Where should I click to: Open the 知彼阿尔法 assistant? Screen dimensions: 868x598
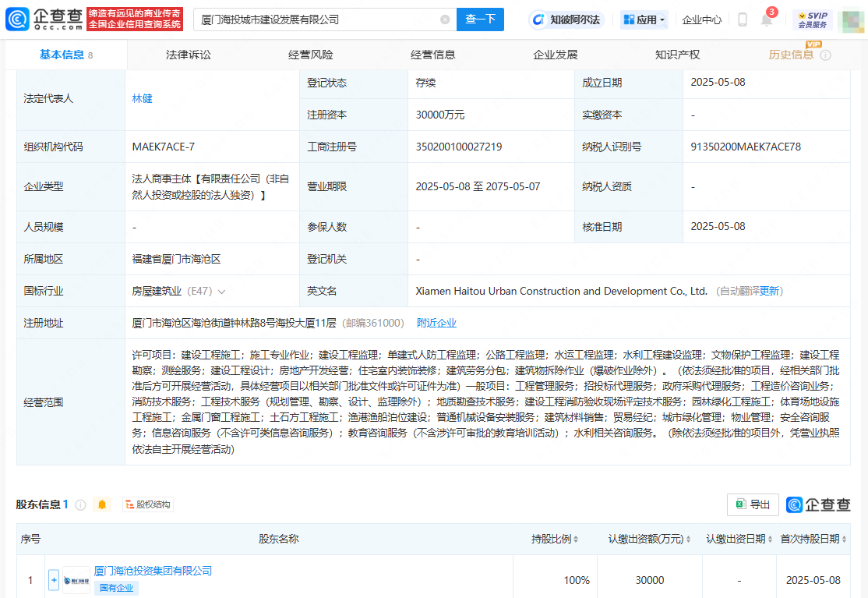pyautogui.click(x=567, y=20)
